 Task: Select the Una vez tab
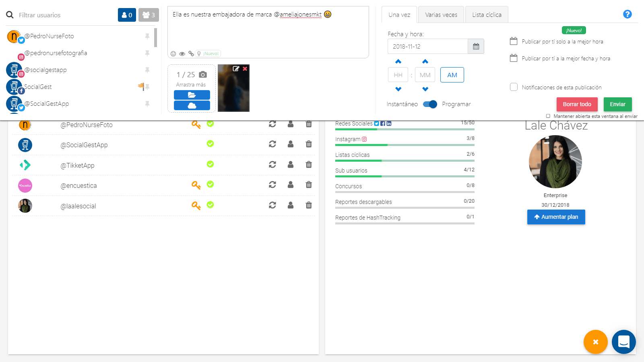point(399,15)
